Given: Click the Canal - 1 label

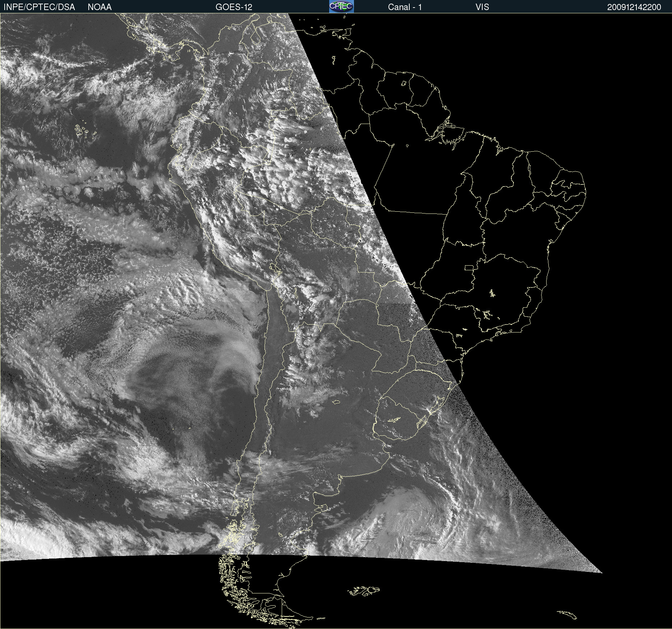Looking at the screenshot, I should 405,7.
